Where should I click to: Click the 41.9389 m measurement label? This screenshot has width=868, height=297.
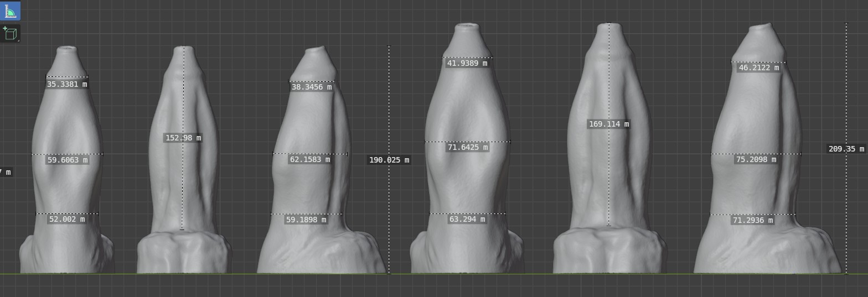tap(467, 64)
